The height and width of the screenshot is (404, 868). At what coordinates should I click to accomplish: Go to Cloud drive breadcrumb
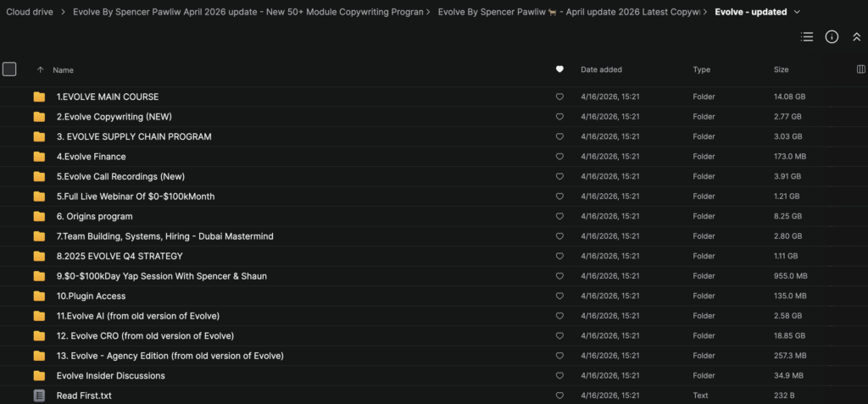(31, 12)
